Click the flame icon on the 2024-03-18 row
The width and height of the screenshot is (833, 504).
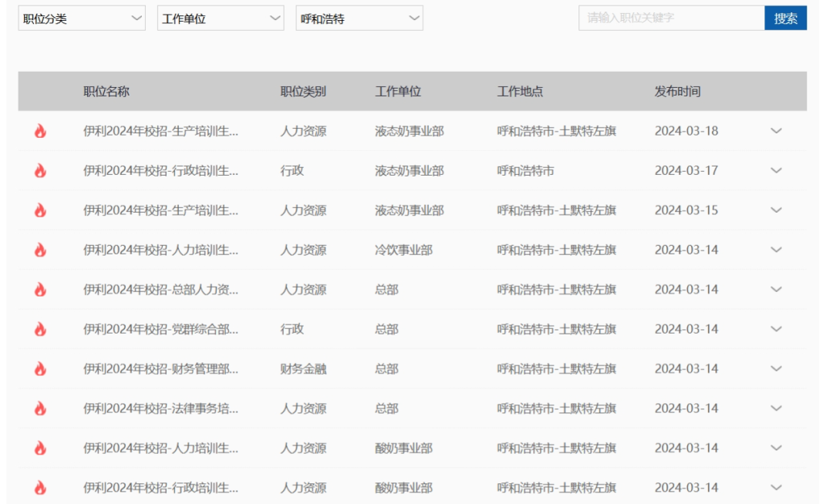(40, 131)
